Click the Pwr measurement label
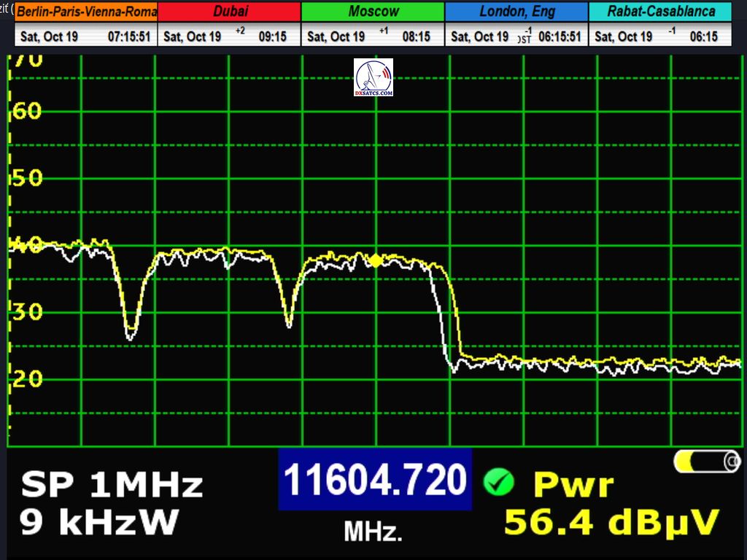The height and width of the screenshot is (560, 747). tap(573, 484)
